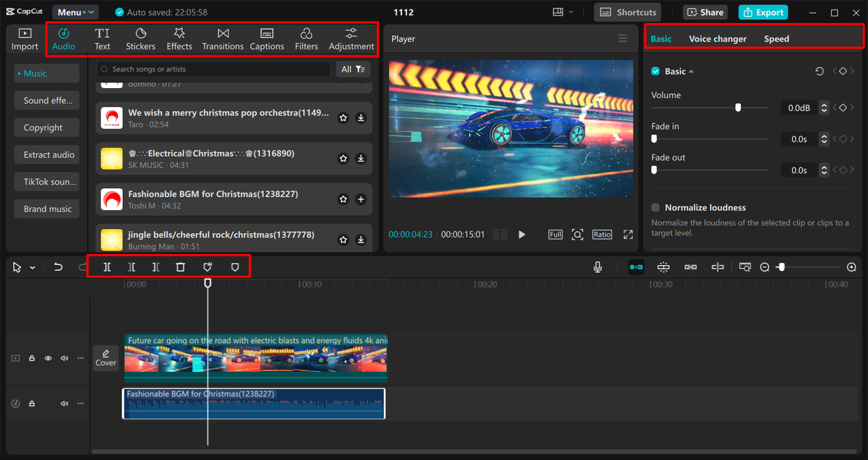The height and width of the screenshot is (460, 868).
Task: Download We wish a merry christmas track
Action: coord(361,118)
